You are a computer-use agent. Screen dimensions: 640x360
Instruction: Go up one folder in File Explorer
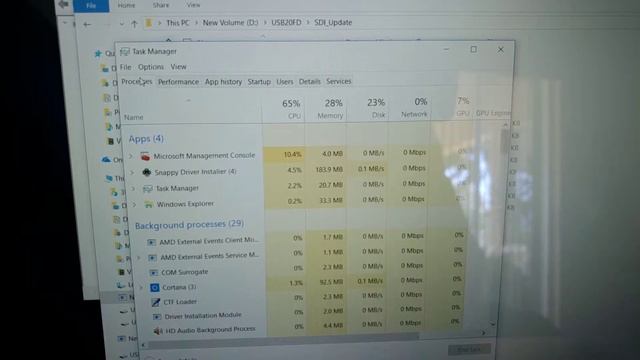coord(134,24)
